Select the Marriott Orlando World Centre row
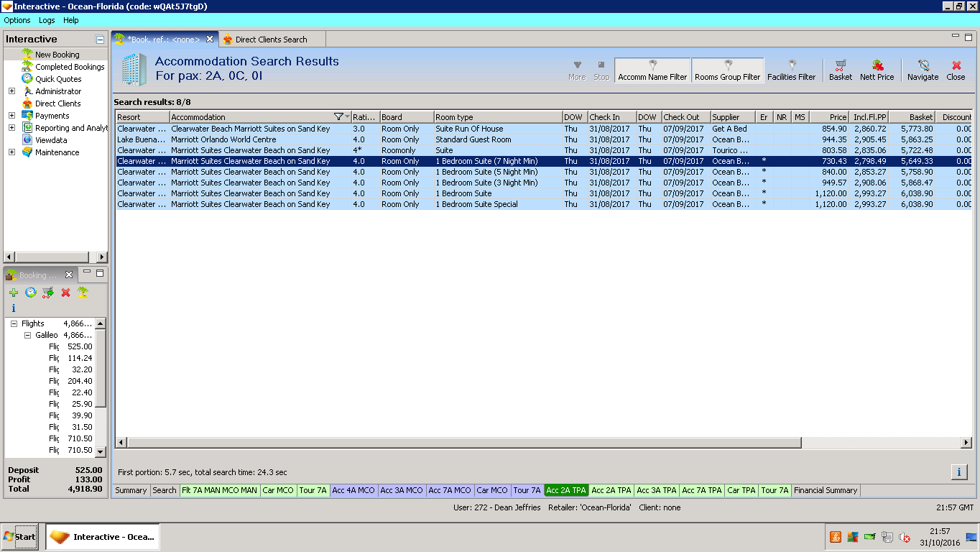The width and height of the screenshot is (980, 552). tap(223, 139)
